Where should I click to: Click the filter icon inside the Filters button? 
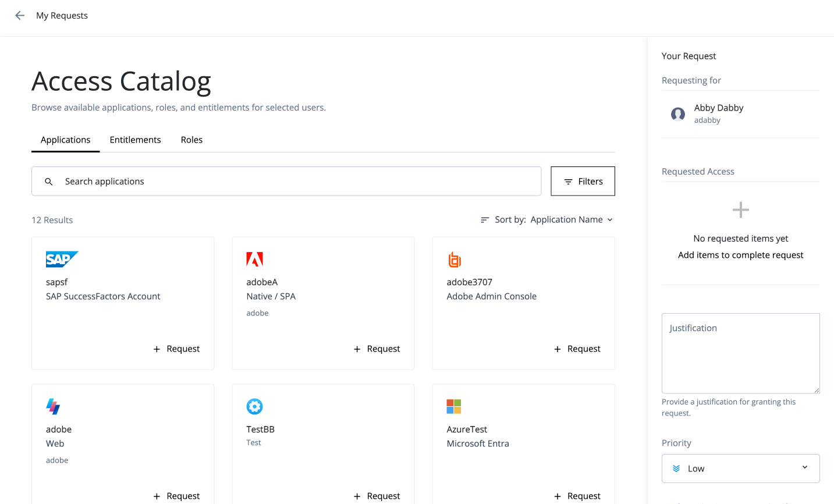(x=569, y=181)
